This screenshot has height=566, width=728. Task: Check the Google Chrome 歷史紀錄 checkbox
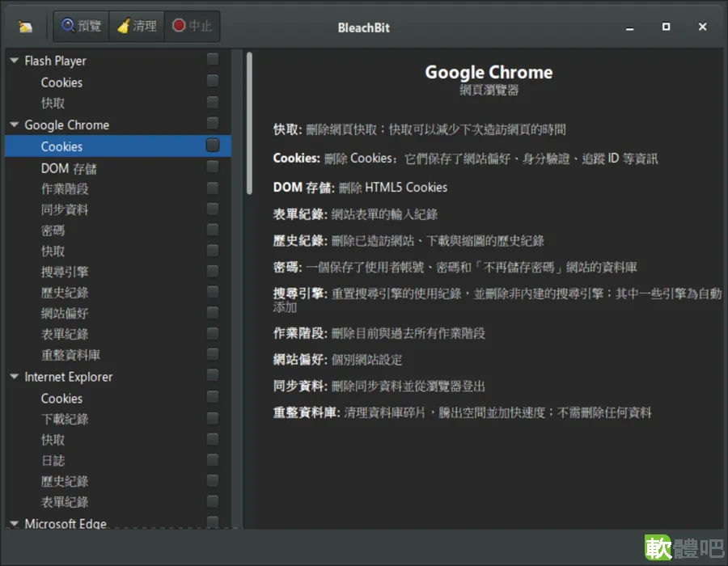pos(212,292)
